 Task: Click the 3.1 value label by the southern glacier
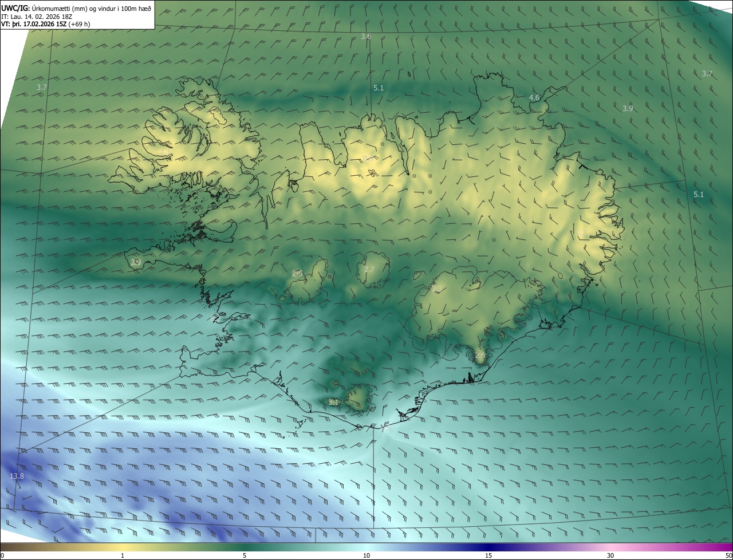333,403
